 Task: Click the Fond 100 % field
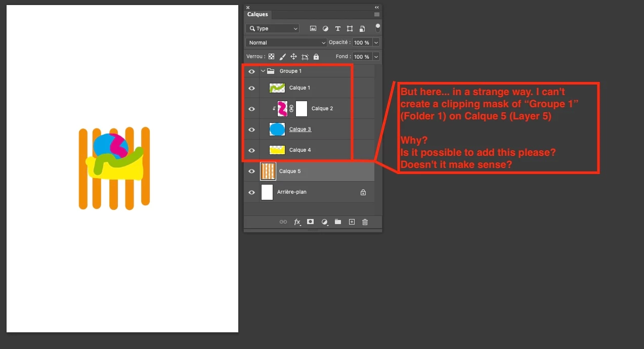tap(362, 57)
